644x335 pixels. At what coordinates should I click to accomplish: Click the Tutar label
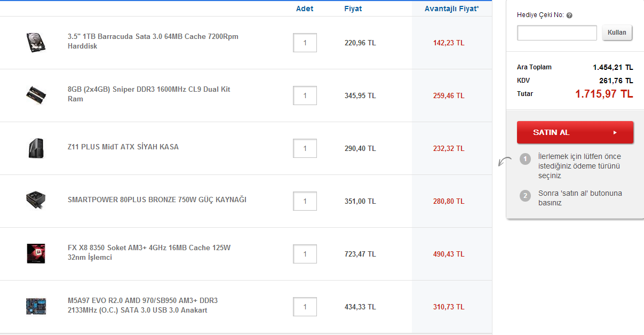pos(525,94)
